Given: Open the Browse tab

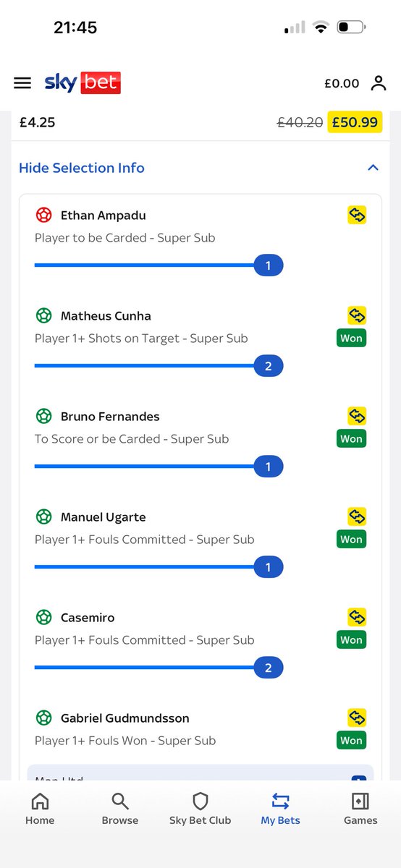Looking at the screenshot, I should pyautogui.click(x=120, y=809).
